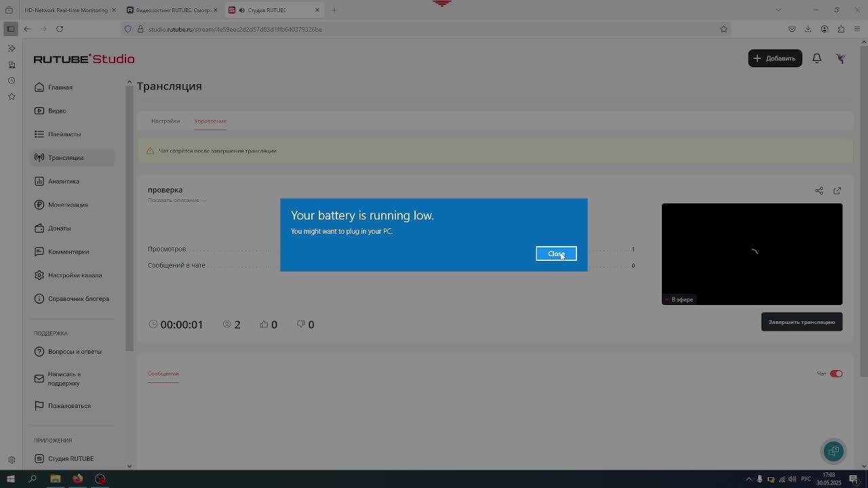Reload the page
Image resolution: width=868 pixels, height=488 pixels.
point(60,29)
